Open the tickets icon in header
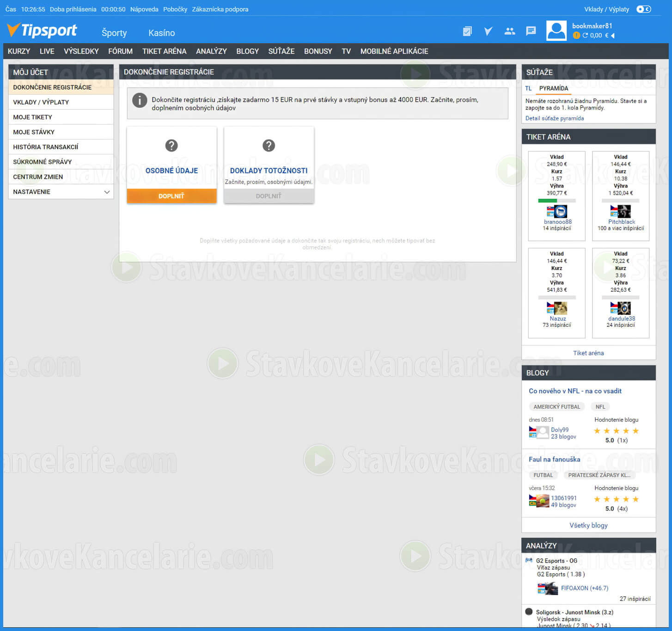This screenshot has height=631, width=672. (x=467, y=31)
